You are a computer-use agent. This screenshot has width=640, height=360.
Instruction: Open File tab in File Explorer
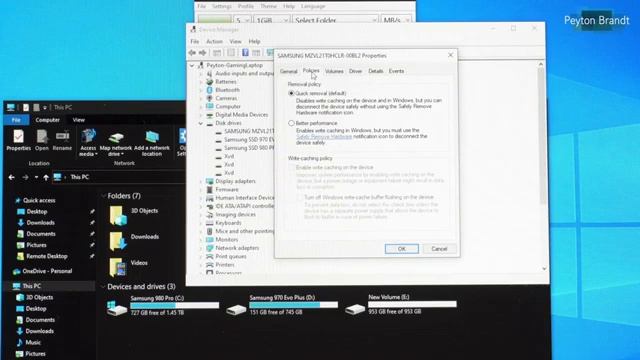click(x=16, y=120)
